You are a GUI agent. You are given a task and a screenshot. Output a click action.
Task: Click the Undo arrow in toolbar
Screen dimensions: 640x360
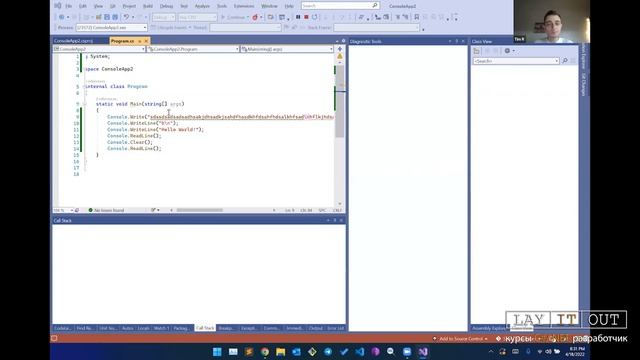pyautogui.click(x=126, y=17)
